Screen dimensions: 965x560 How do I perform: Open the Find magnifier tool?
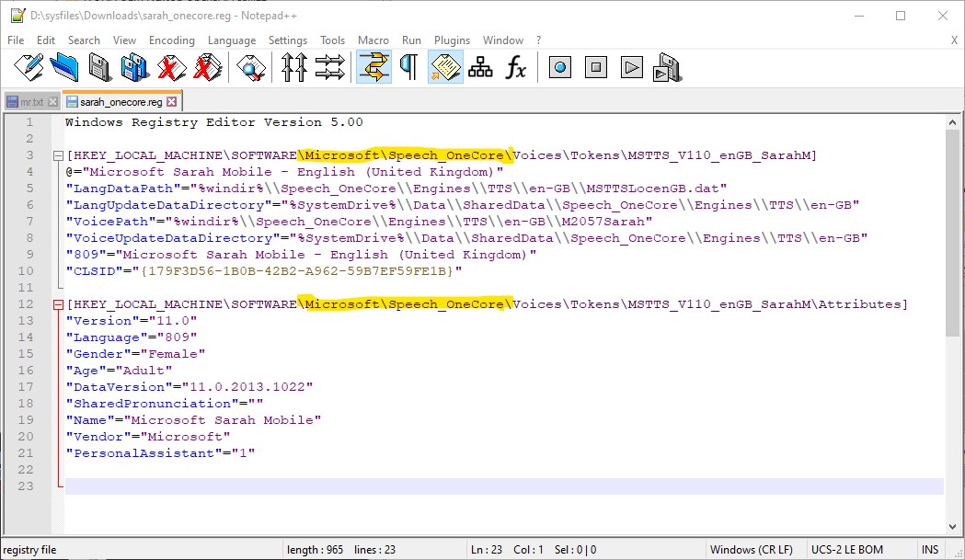pyautogui.click(x=251, y=67)
